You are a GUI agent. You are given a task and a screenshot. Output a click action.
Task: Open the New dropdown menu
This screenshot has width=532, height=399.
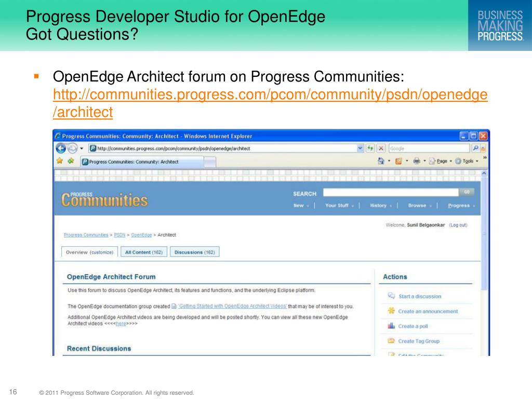(x=301, y=206)
